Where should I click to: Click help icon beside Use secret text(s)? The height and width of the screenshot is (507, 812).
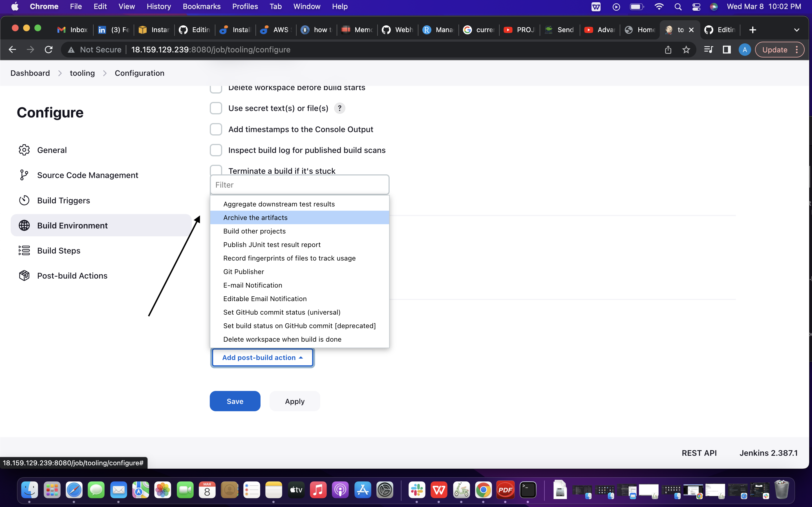[339, 108]
